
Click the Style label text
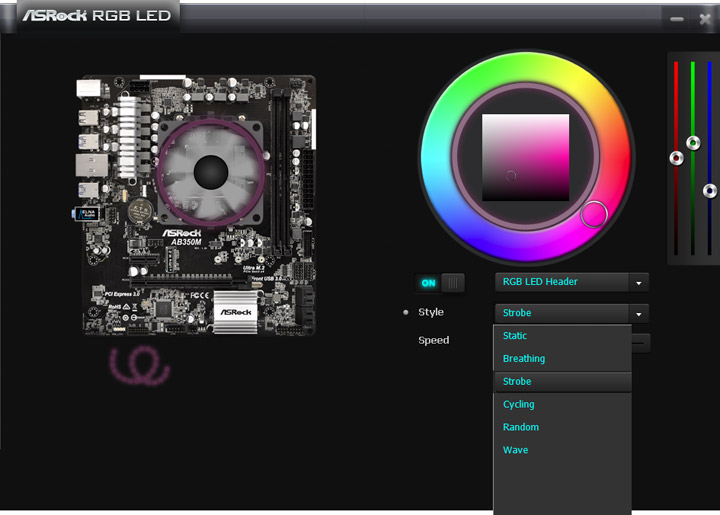(x=431, y=312)
